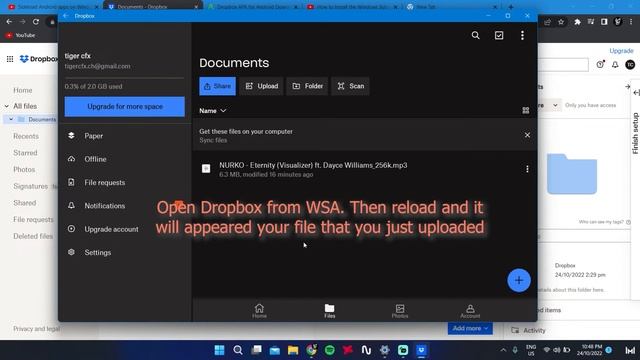Image resolution: width=640 pixels, height=360 pixels.
Task: Switch to the Photos tab in bottom bar
Action: coord(400,311)
